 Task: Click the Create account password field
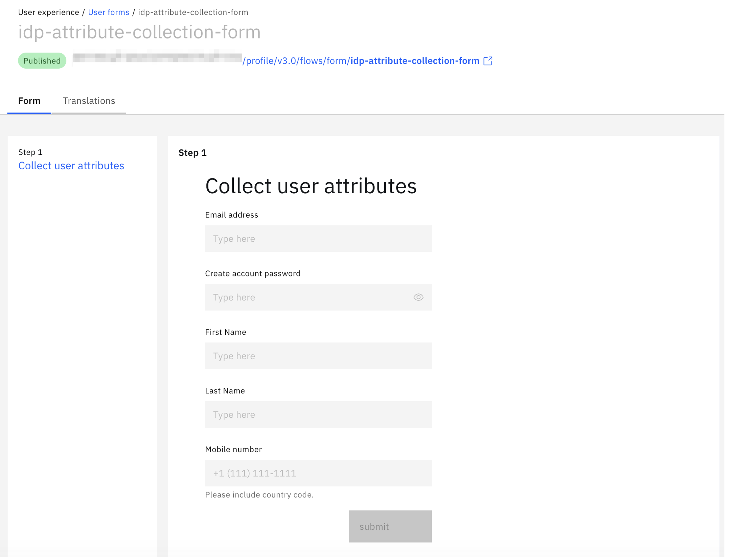tap(318, 297)
